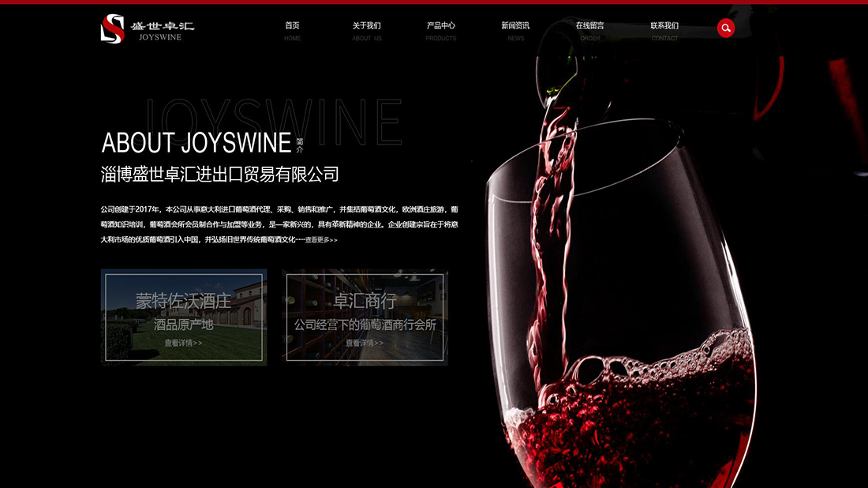Click the Joyswine logo
Viewport: 868px width, 488px height.
click(148, 28)
